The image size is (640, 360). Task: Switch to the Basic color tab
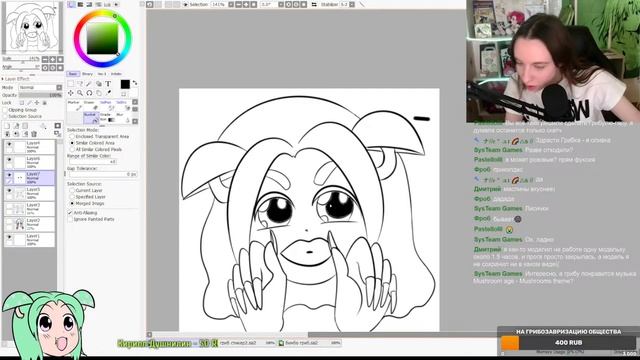pyautogui.click(x=73, y=74)
